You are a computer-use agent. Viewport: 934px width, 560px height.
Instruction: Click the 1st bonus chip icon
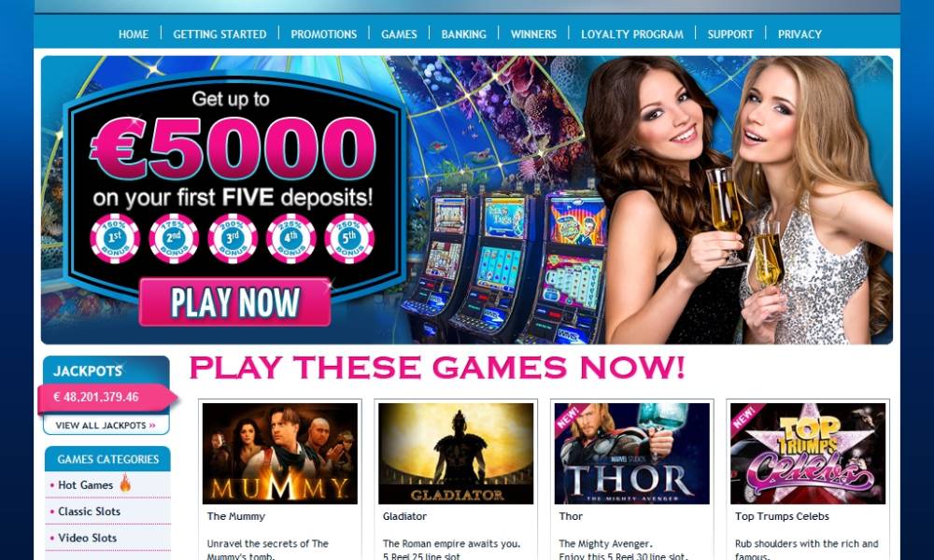(x=114, y=239)
